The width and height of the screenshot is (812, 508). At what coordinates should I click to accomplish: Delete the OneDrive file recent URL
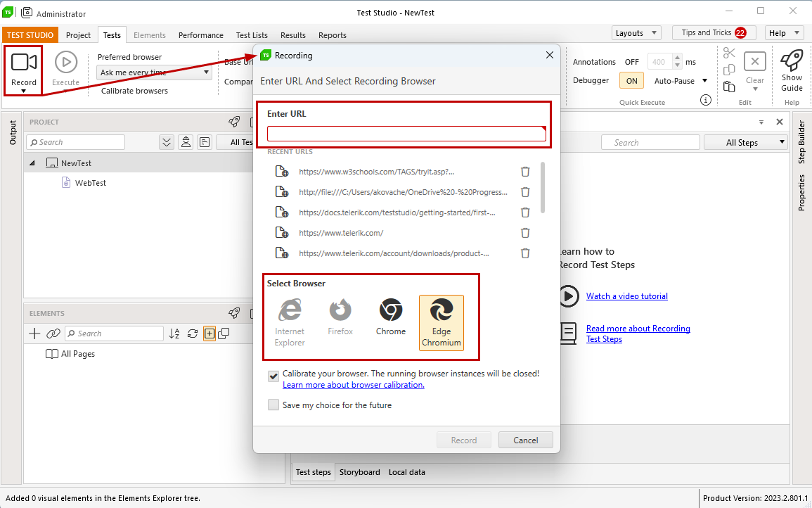pos(525,192)
